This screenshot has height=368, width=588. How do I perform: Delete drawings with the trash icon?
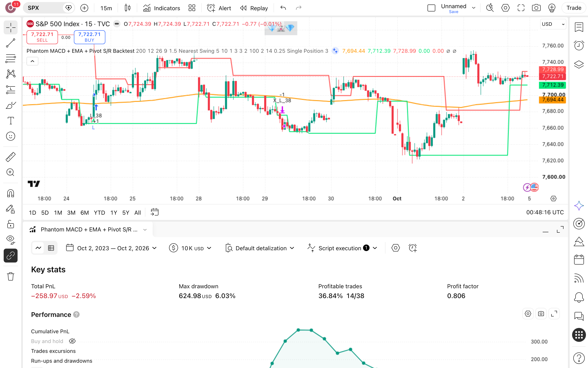click(10, 276)
